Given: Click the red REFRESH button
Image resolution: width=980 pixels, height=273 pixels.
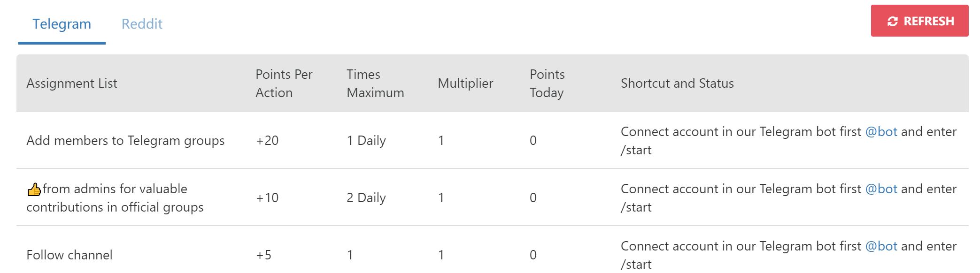Looking at the screenshot, I should tap(919, 21).
